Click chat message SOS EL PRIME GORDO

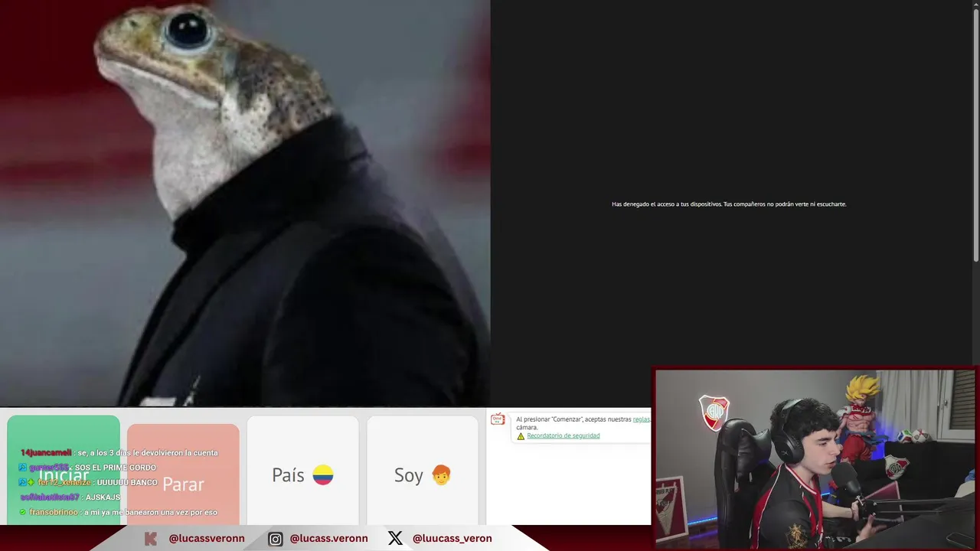click(88, 468)
